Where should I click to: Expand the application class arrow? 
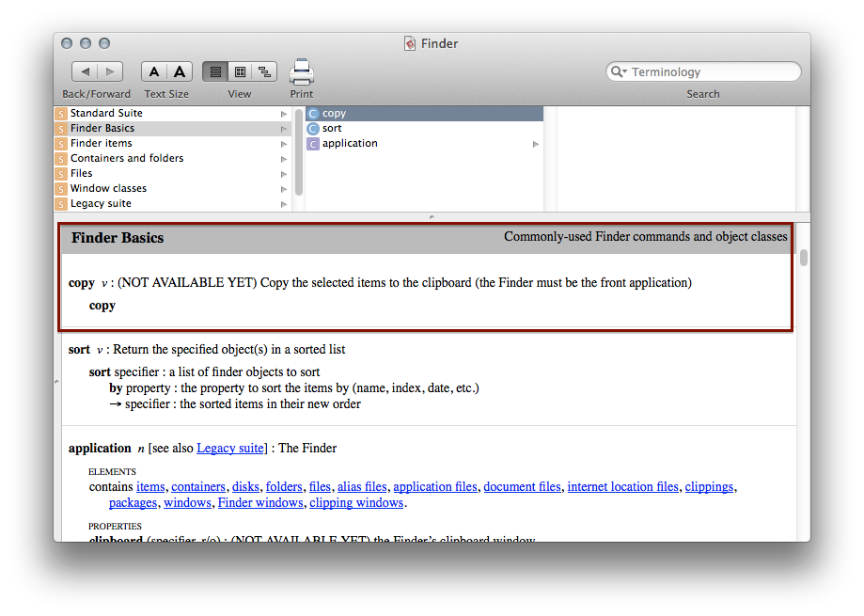[x=536, y=144]
